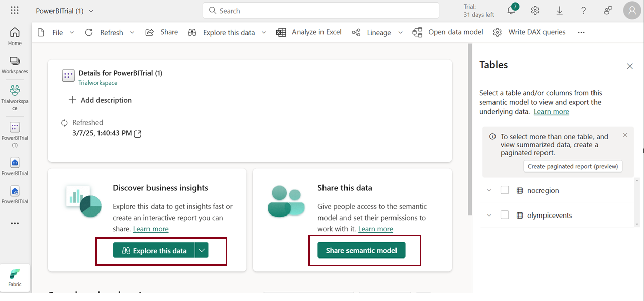Open the notifications bell
This screenshot has width=644, height=301.
tap(511, 11)
